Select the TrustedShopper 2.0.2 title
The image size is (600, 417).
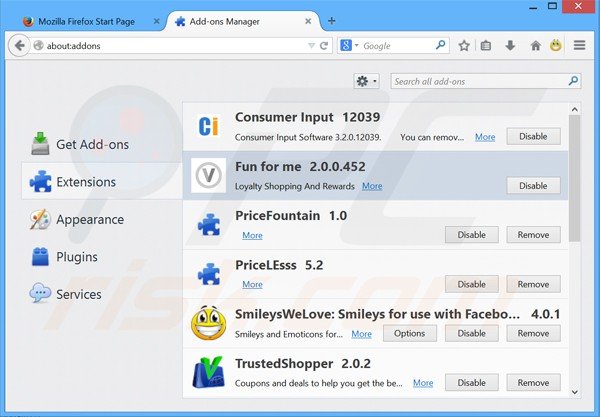[303, 363]
